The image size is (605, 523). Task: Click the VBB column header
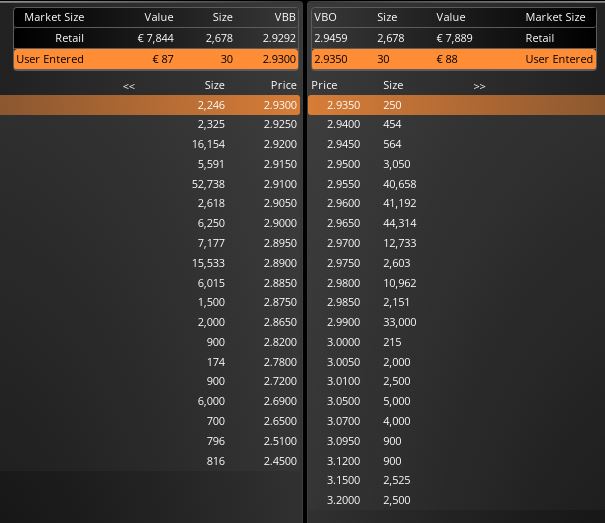(x=285, y=17)
